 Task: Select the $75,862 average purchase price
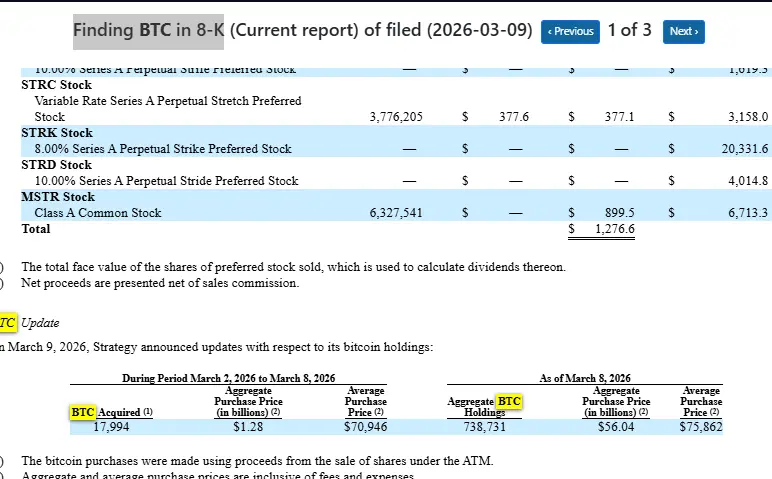coord(701,426)
